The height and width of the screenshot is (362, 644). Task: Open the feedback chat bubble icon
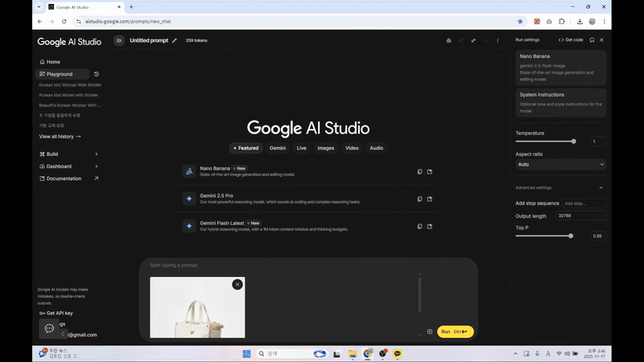49,328
